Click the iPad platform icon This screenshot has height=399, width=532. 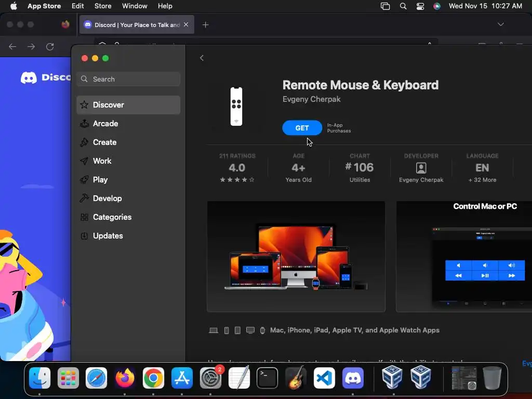[237, 330]
